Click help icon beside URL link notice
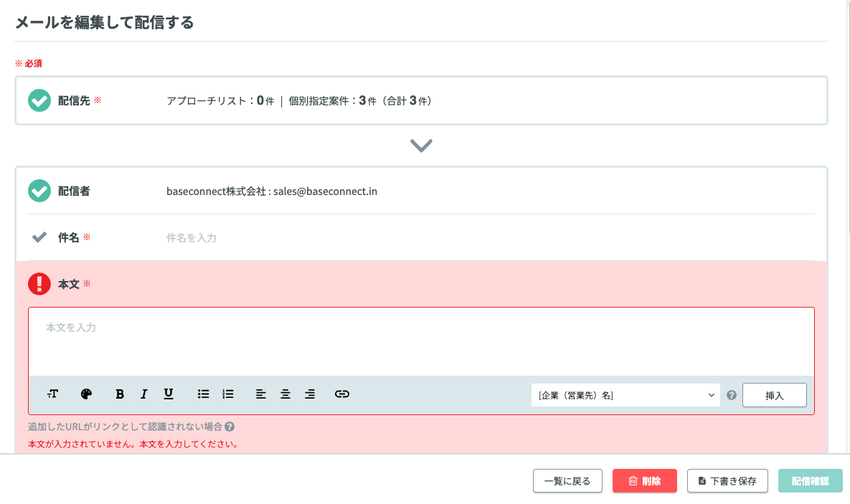This screenshot has height=504, width=850. [x=230, y=427]
